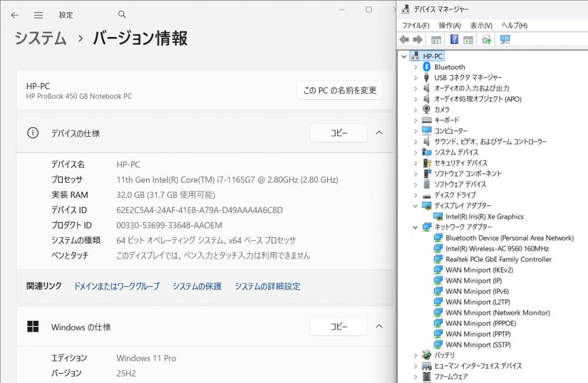Open the 操作(A) menu
Screen dimensions: 588x383
[x=449, y=25]
